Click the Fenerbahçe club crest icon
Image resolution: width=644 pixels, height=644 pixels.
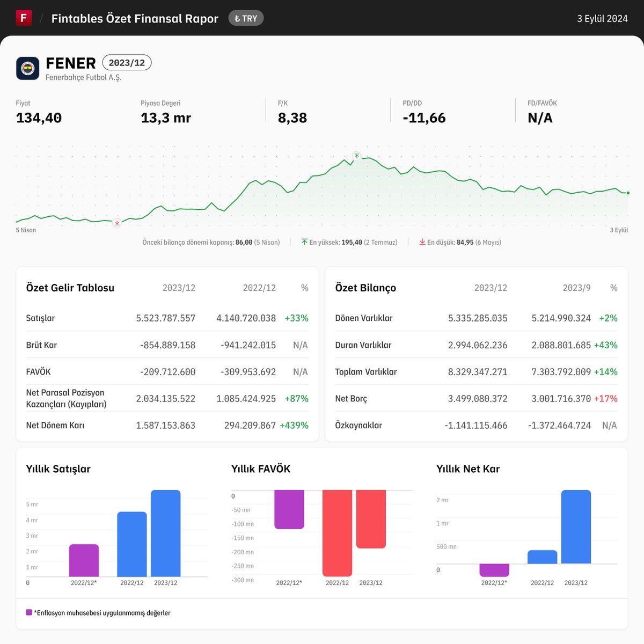point(27,68)
